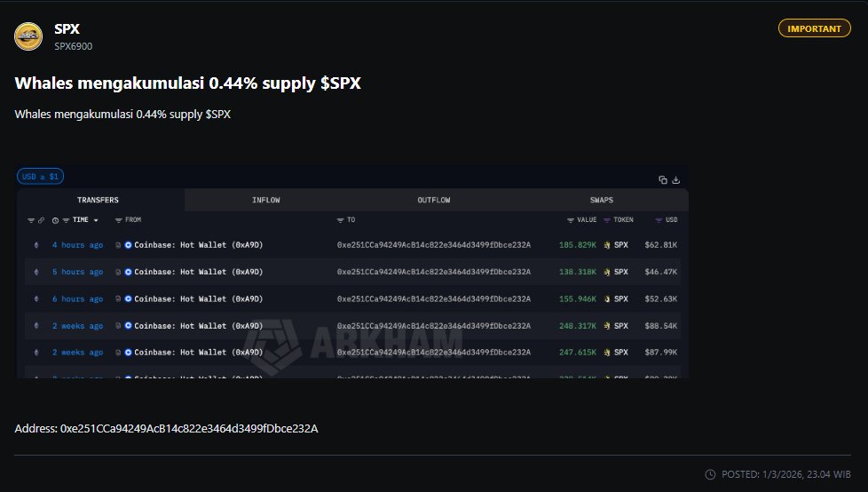Open recipient address in the $46.47K row
Screen dimensions: 868x492
pos(433,272)
